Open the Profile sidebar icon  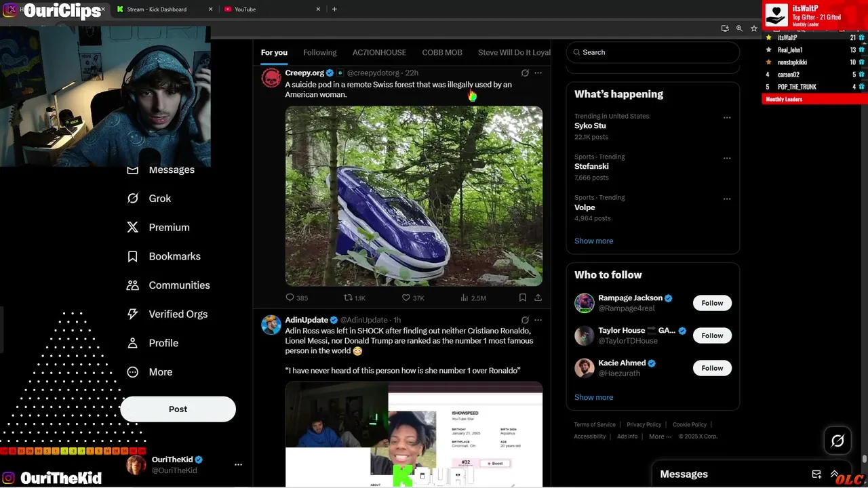pyautogui.click(x=133, y=344)
